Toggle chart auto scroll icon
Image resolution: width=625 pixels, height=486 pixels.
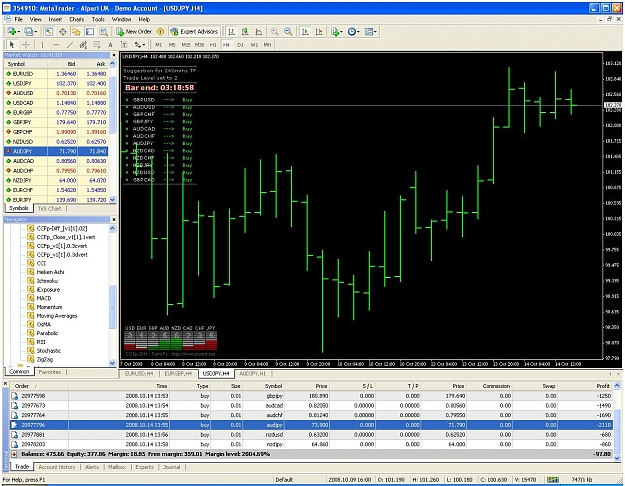305,31
